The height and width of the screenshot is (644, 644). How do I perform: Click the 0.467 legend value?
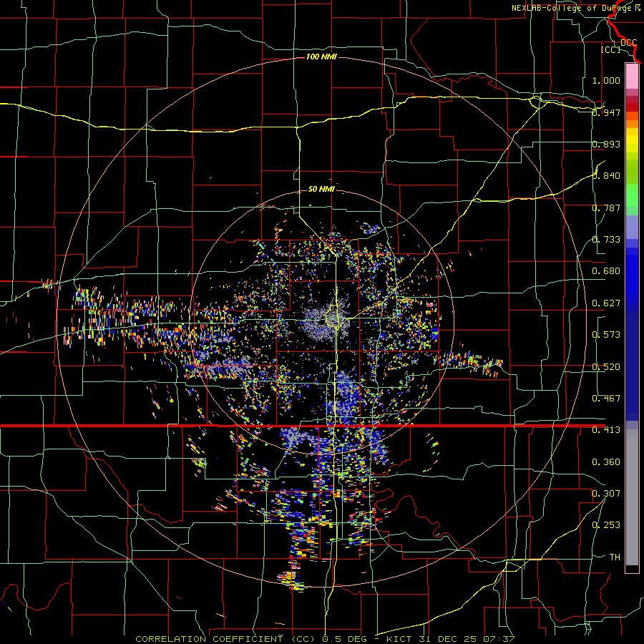pyautogui.click(x=606, y=399)
